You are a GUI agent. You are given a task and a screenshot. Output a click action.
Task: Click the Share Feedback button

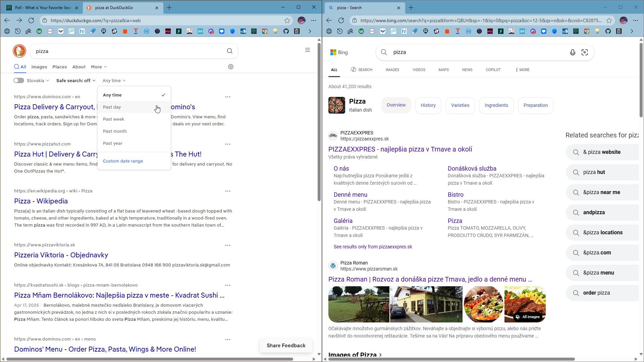(286, 346)
